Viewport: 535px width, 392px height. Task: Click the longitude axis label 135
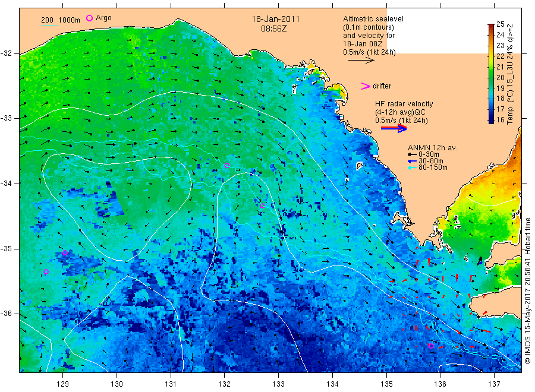click(386, 384)
